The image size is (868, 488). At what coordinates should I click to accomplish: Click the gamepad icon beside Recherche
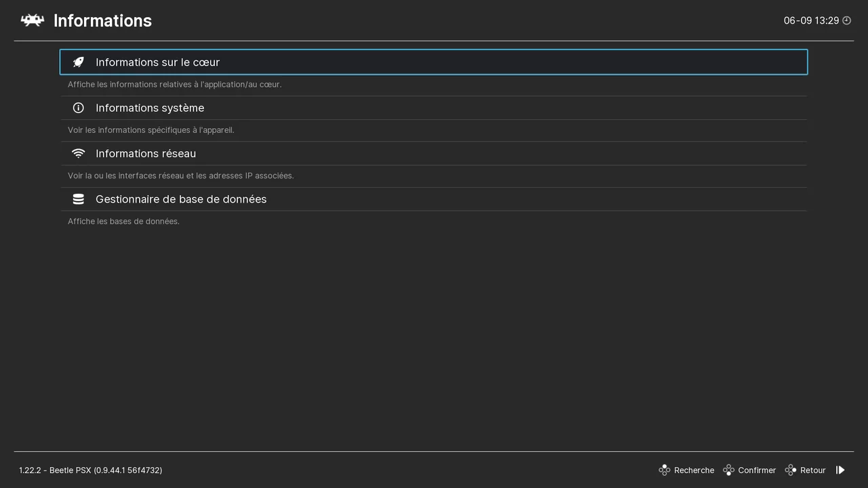(665, 470)
